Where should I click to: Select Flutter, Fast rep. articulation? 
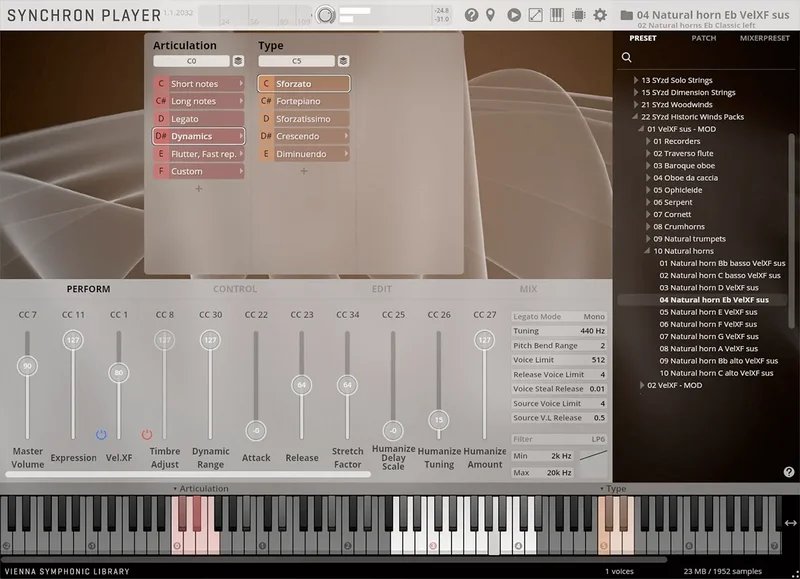click(199, 154)
